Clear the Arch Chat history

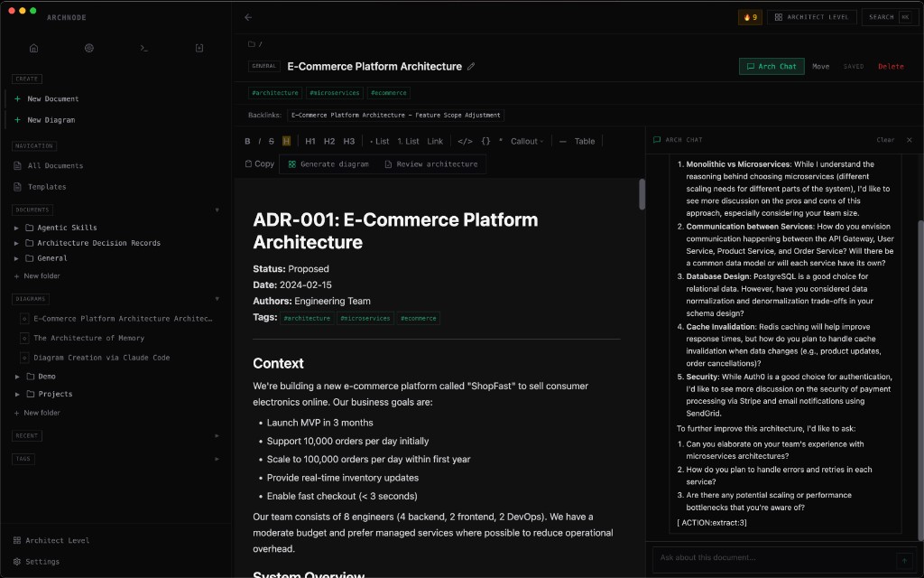[885, 140]
